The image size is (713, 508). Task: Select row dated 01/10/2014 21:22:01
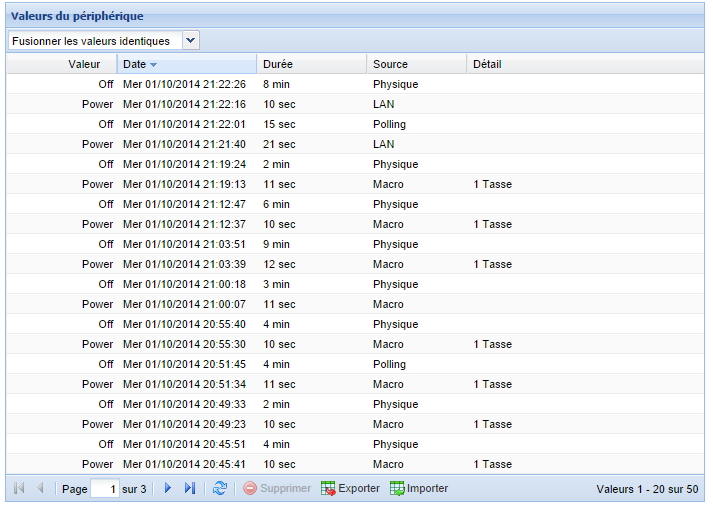click(355, 124)
